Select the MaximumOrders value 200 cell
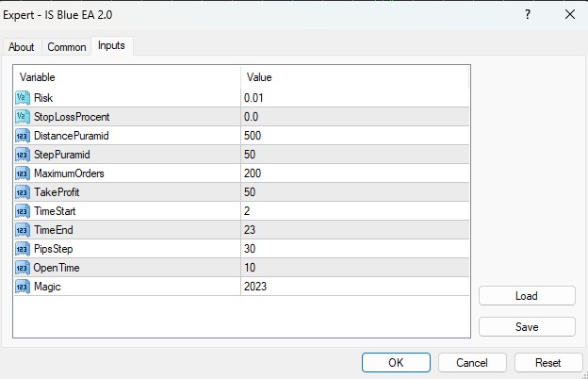 click(x=354, y=173)
